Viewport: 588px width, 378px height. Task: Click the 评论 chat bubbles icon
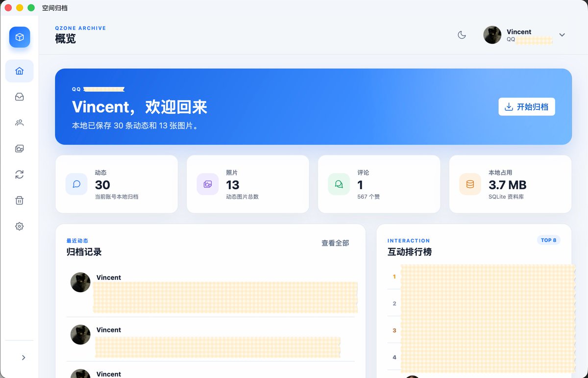(339, 184)
